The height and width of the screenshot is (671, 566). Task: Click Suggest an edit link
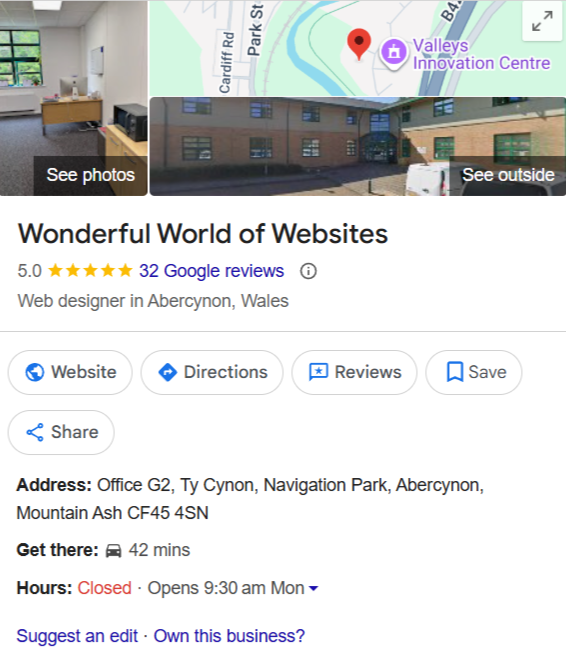coord(77,636)
